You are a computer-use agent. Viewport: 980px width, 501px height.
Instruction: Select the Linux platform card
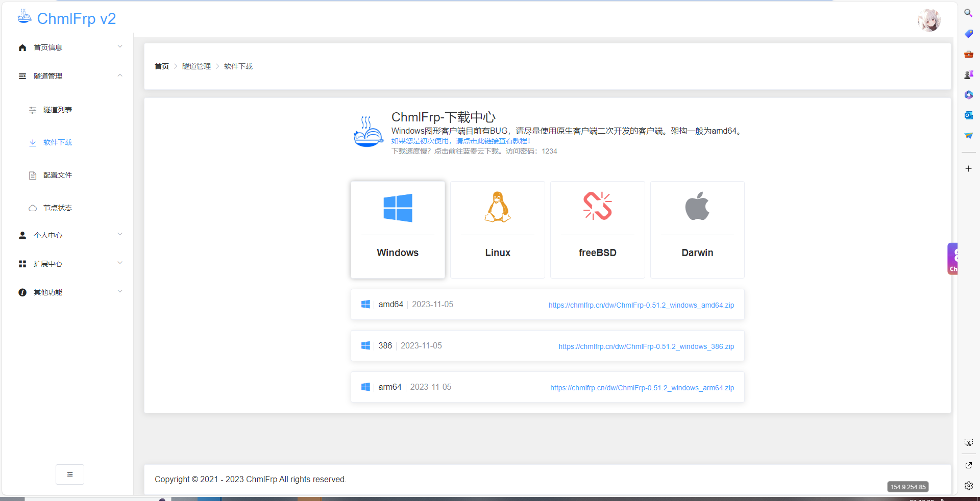click(498, 230)
